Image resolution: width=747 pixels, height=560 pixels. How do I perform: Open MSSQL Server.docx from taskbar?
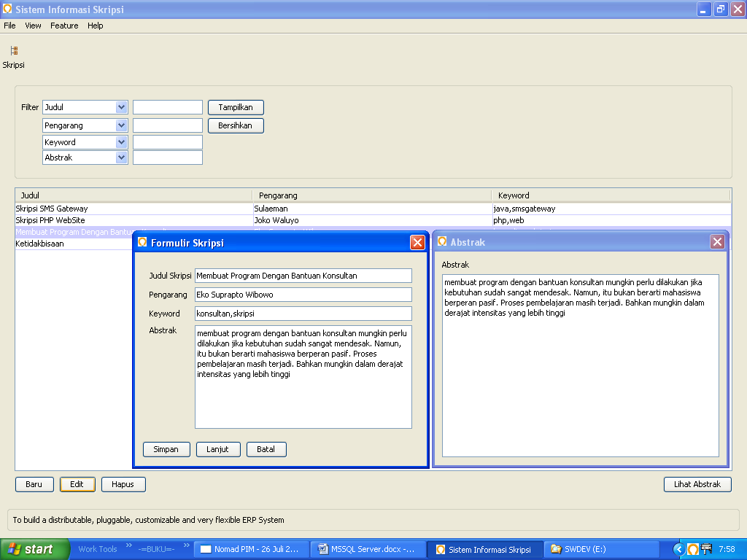pyautogui.click(x=367, y=549)
